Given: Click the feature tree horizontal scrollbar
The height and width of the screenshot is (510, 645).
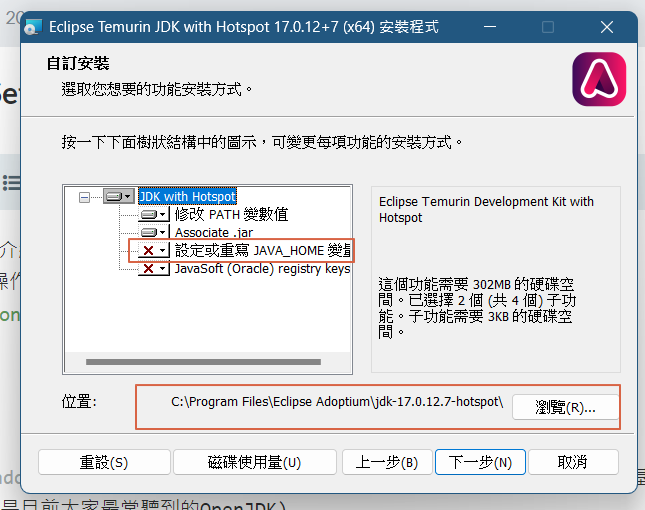Looking at the screenshot, I should [203, 362].
